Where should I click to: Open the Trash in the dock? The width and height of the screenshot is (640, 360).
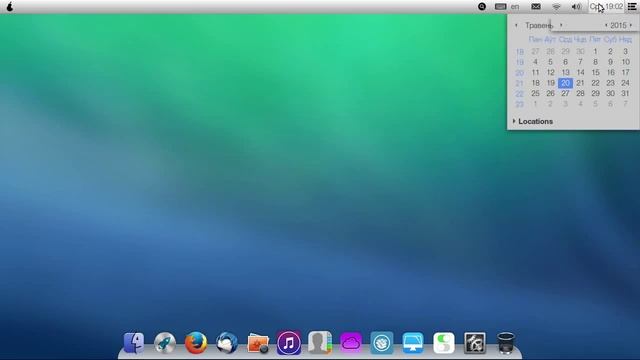pos(506,343)
